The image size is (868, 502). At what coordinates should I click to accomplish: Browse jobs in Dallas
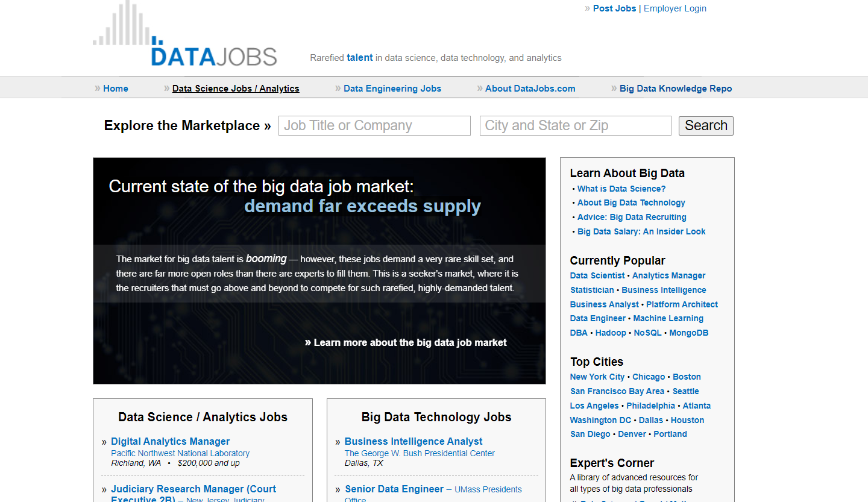click(x=650, y=420)
